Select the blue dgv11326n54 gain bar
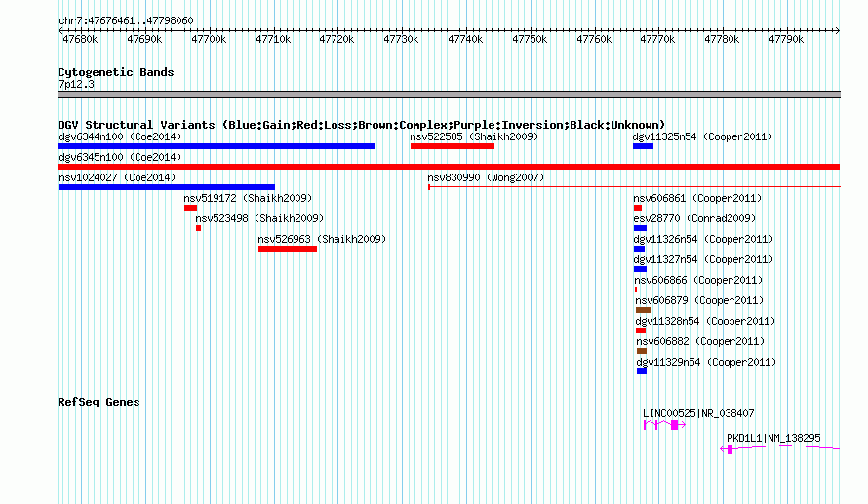This screenshot has height=504, width=868. click(640, 249)
